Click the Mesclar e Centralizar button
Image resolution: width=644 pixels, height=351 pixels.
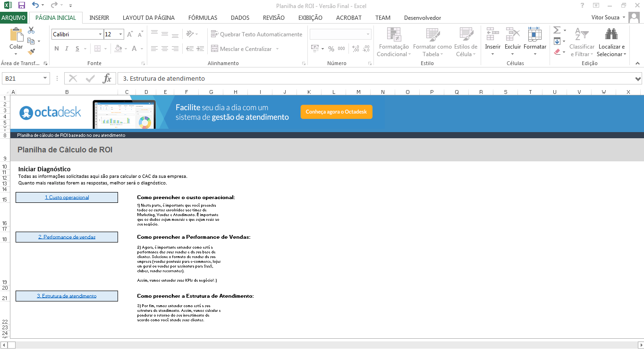tap(242, 49)
